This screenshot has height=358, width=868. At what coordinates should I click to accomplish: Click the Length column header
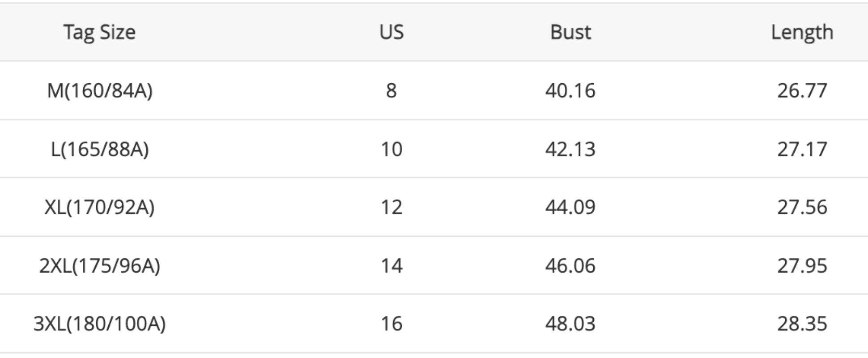tap(802, 32)
